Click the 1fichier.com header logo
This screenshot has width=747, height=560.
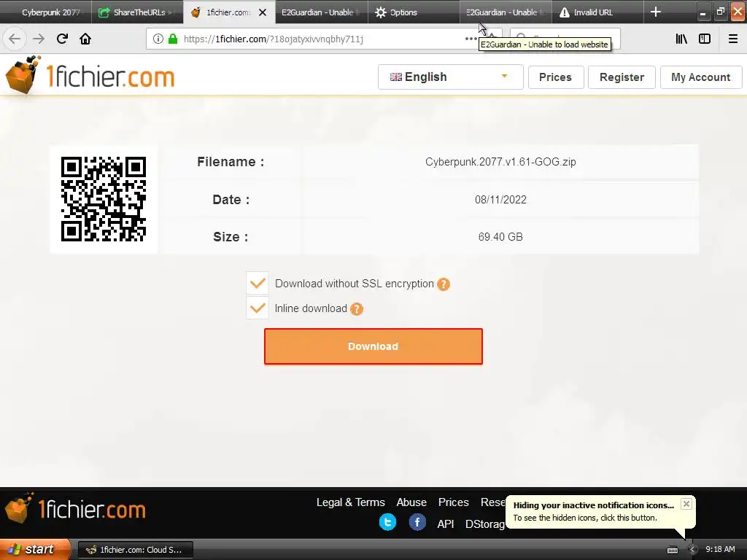(x=90, y=75)
